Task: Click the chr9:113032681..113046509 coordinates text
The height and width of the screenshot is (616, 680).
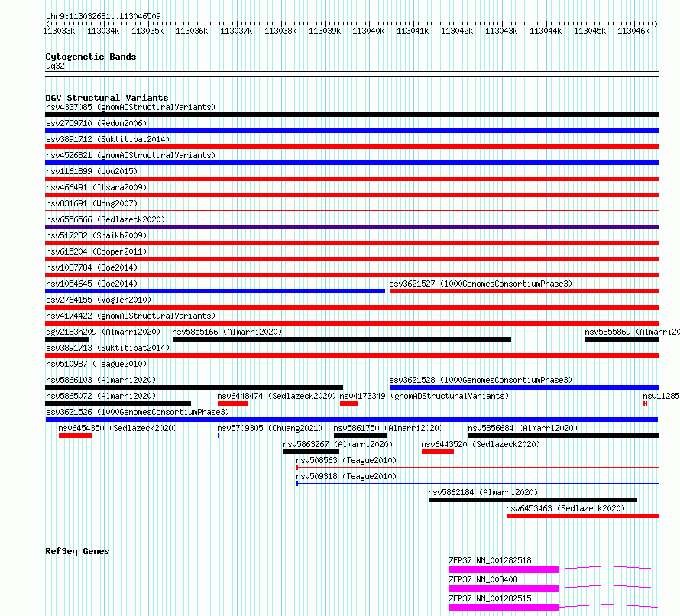Action: tap(103, 16)
